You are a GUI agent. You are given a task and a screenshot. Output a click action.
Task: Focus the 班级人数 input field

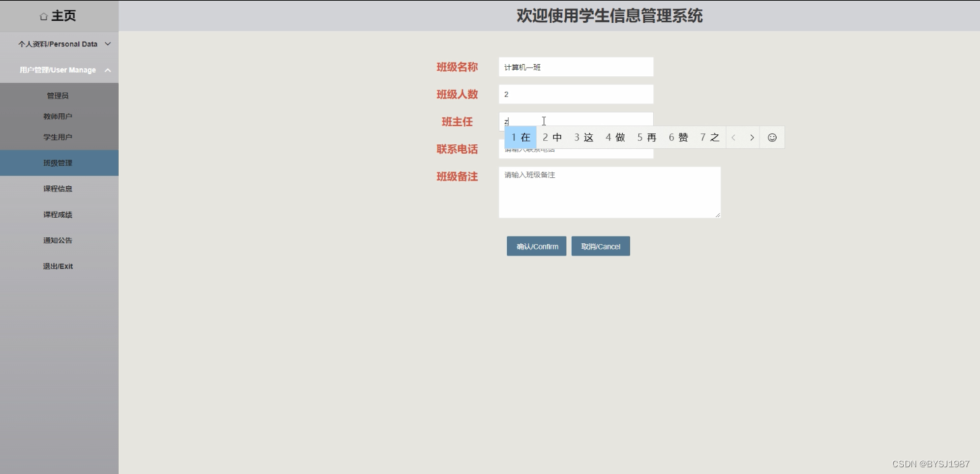click(x=576, y=94)
